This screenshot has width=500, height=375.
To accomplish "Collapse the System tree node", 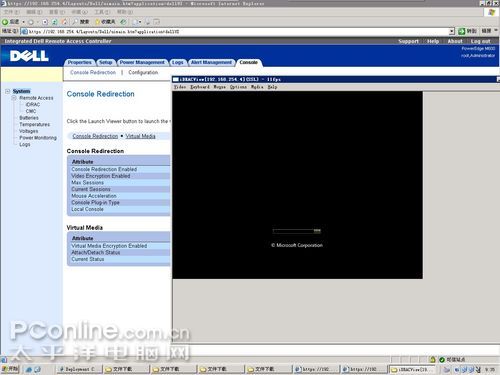I will point(7,91).
